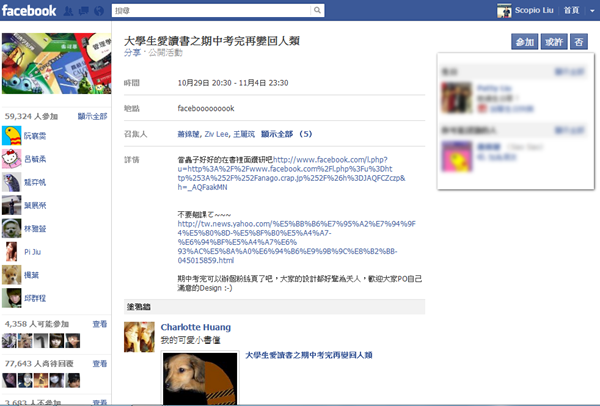Viewport: 600px width, 406px height.
Task: View 4,358 maybe attending via 查看
Action: (99, 324)
